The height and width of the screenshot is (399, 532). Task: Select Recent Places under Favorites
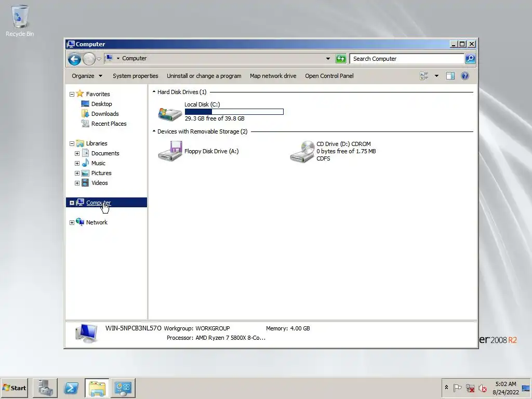coord(109,124)
